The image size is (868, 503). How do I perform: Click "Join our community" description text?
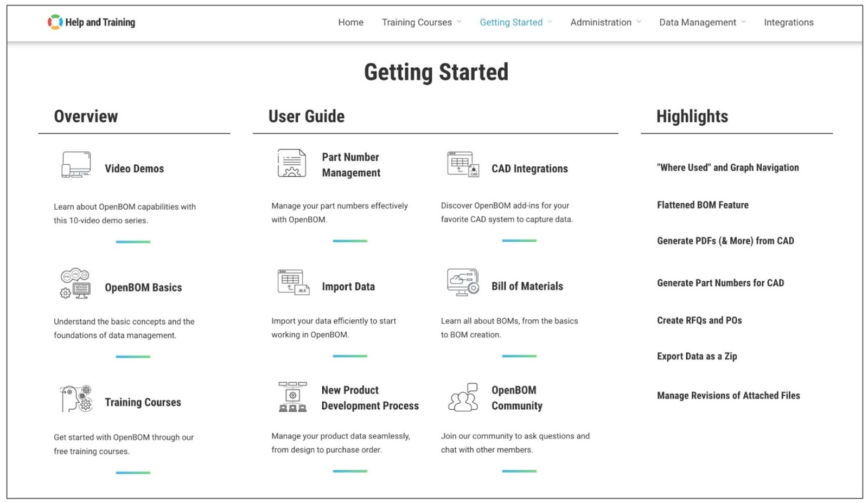click(x=515, y=443)
